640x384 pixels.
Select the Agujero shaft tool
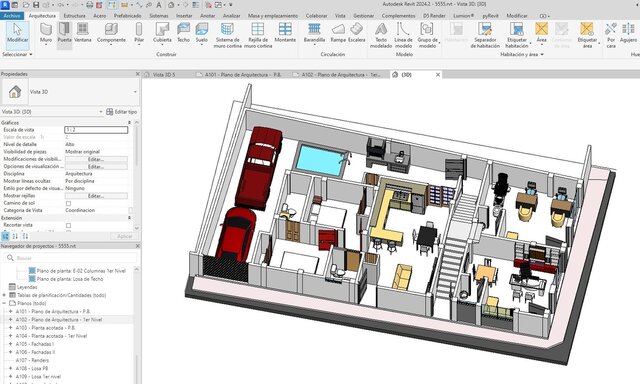628,33
